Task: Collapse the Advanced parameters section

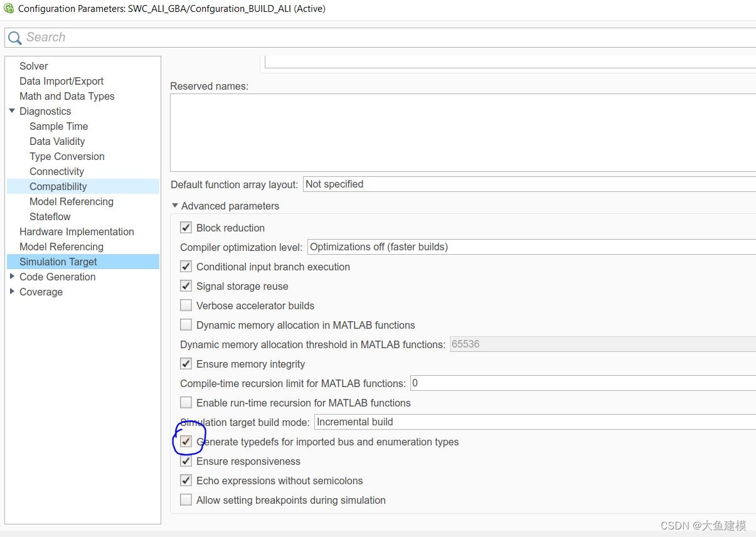Action: pyautogui.click(x=175, y=205)
